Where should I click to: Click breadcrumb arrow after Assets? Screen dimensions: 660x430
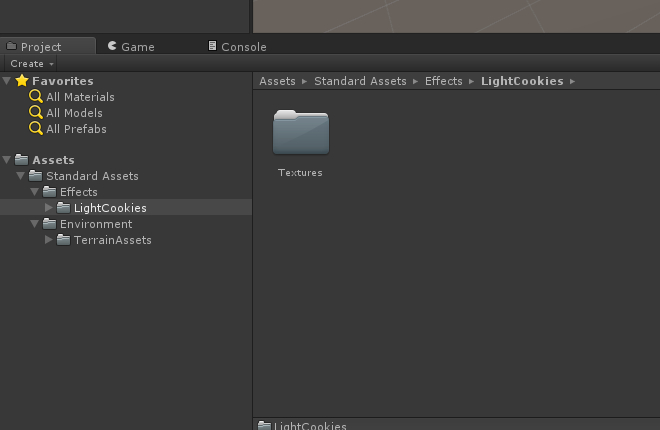tap(304, 81)
